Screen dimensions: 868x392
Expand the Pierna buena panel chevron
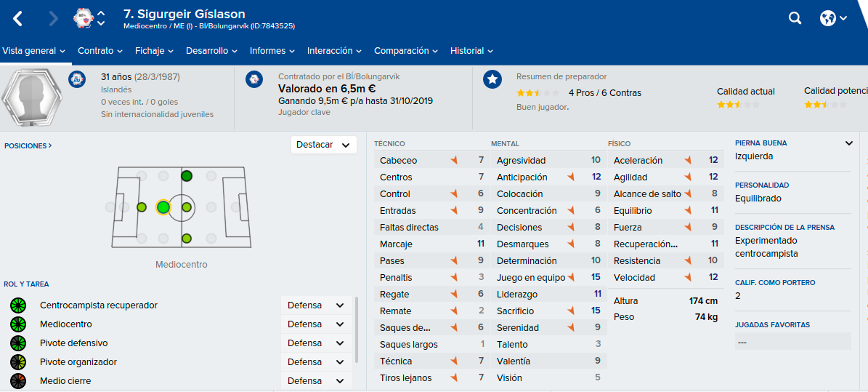tap(848, 143)
